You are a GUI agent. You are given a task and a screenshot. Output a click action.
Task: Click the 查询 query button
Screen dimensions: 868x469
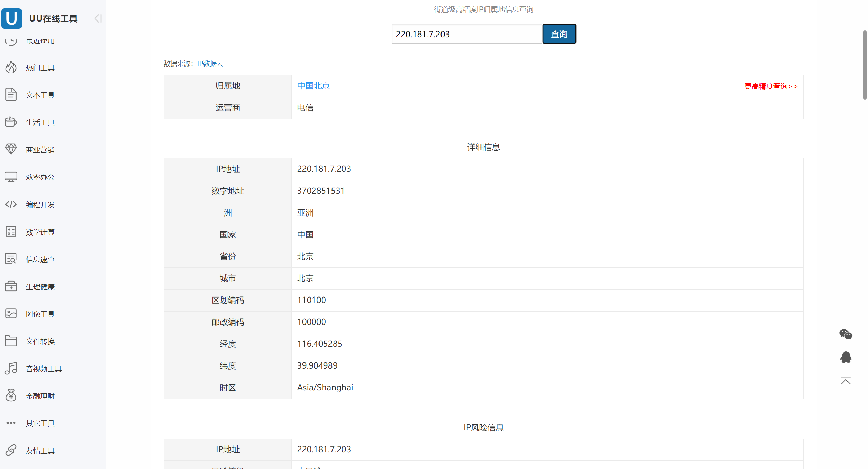click(559, 33)
